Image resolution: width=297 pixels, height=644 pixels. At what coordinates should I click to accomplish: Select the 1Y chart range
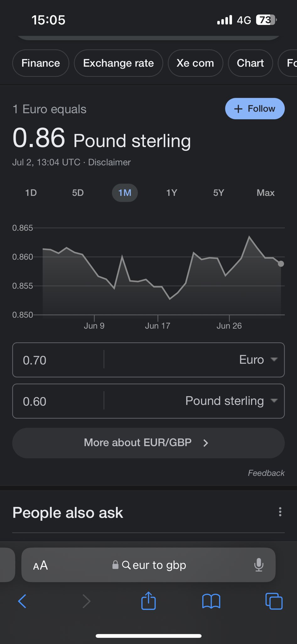click(172, 193)
